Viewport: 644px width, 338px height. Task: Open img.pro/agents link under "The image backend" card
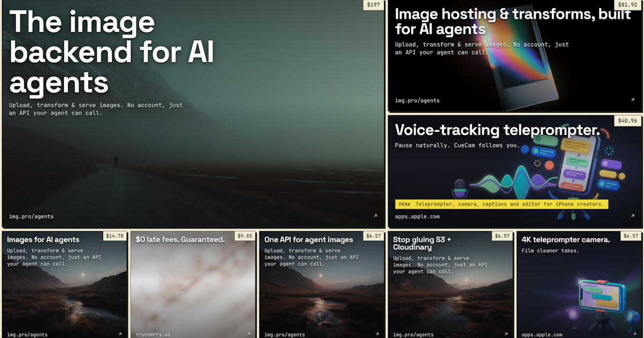[31, 217]
